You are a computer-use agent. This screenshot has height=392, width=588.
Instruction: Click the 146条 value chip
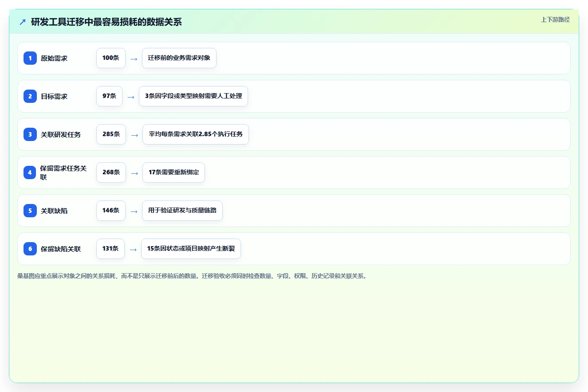(111, 211)
